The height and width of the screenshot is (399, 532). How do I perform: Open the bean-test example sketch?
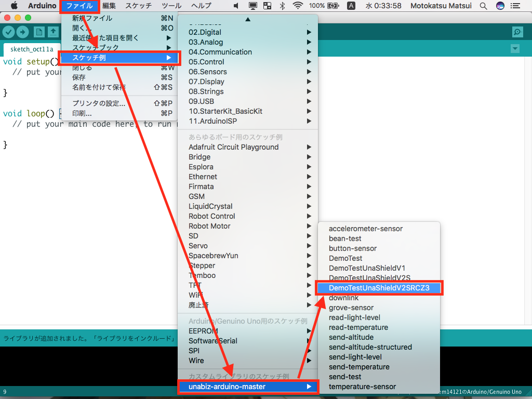(379, 238)
